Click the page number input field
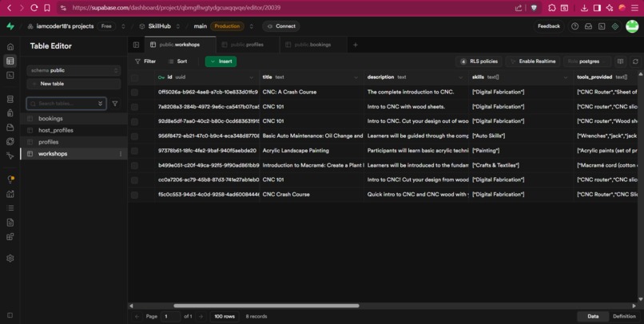 [x=170, y=317]
